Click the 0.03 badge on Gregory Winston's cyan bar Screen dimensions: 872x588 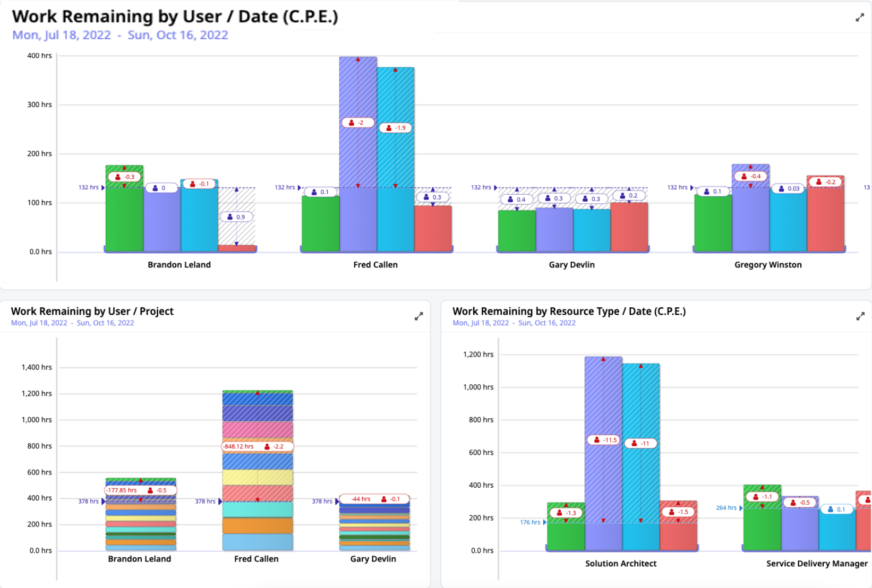(x=788, y=188)
